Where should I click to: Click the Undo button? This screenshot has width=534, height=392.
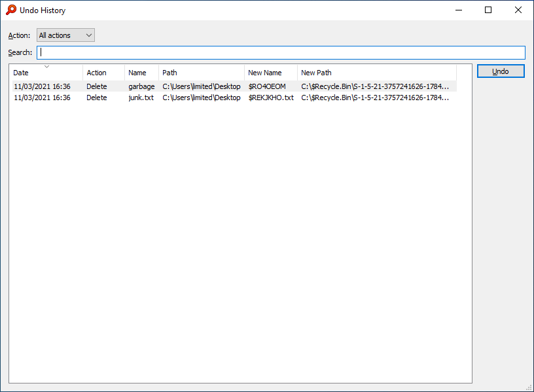(x=501, y=71)
